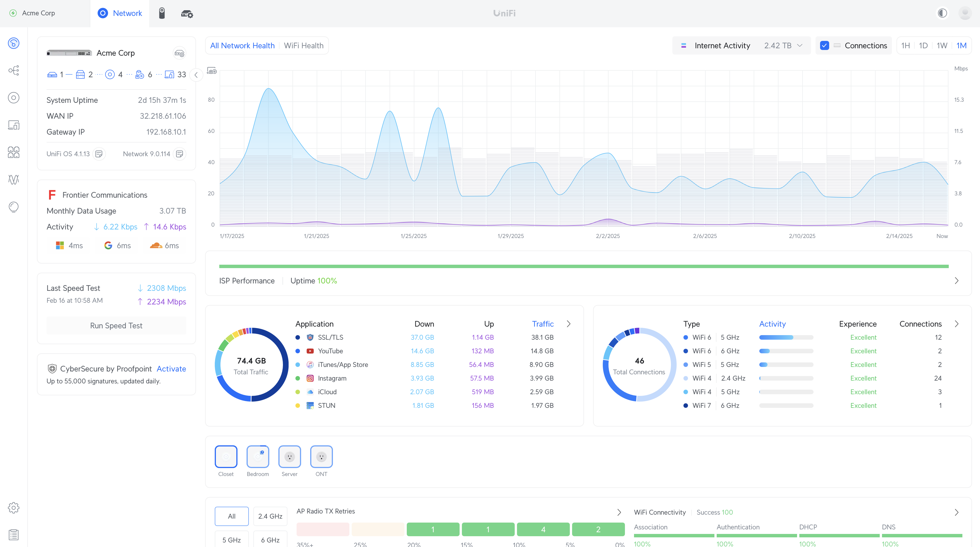Open the Protect camera app icon
980x547 pixels.
pos(162,13)
